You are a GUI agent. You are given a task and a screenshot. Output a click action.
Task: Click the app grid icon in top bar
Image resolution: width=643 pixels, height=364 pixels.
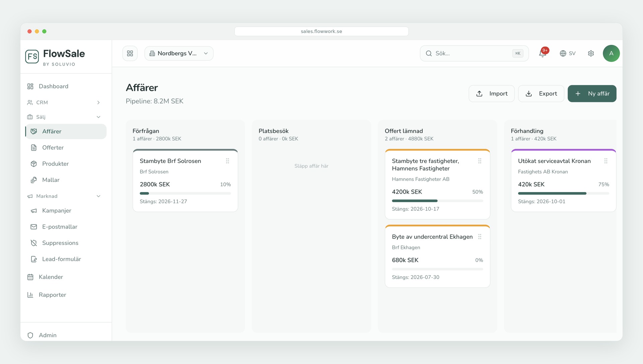[130, 54]
